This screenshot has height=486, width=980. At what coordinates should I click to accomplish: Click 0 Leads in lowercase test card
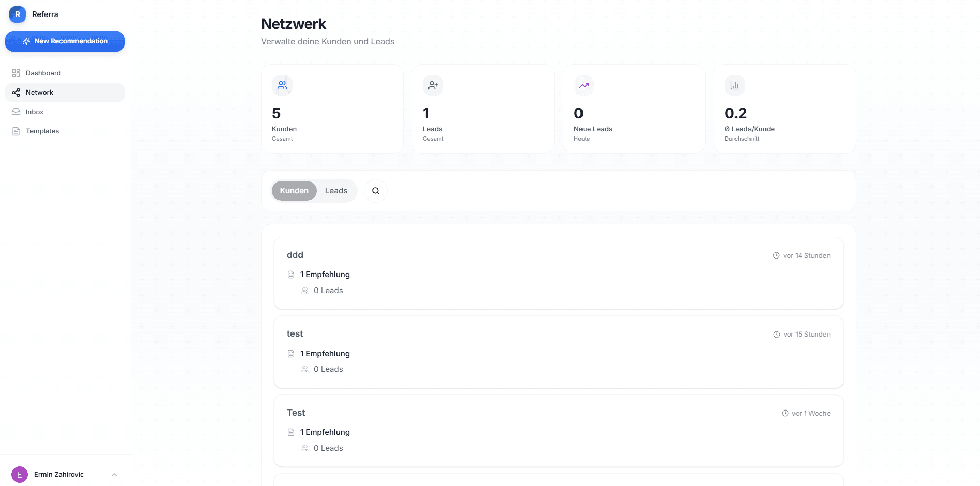[328, 369]
